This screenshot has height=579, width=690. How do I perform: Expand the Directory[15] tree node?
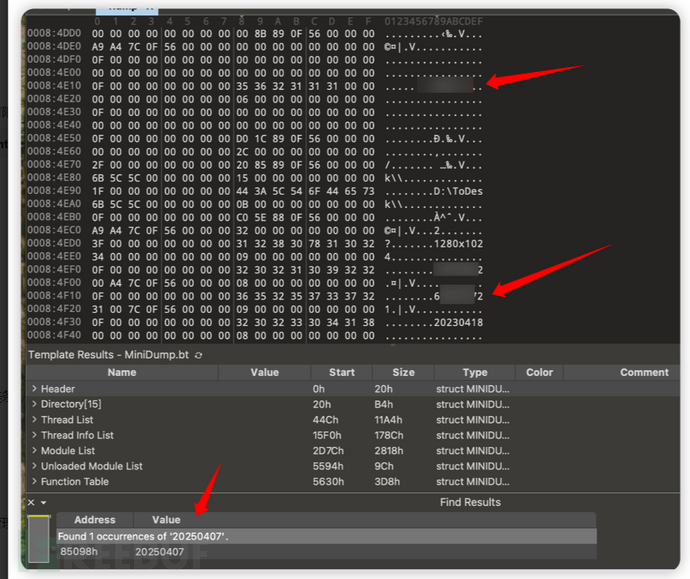point(34,404)
